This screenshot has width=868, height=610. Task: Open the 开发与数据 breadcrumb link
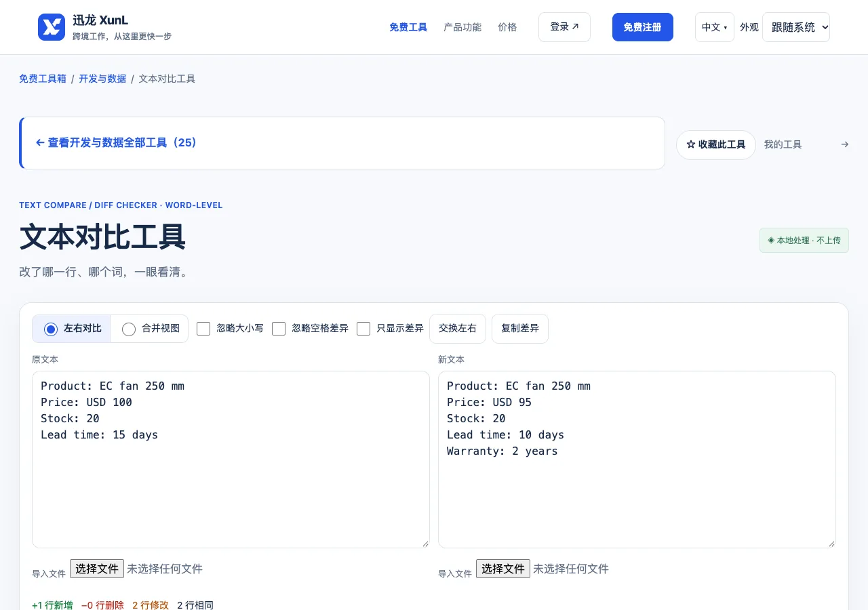tap(102, 79)
